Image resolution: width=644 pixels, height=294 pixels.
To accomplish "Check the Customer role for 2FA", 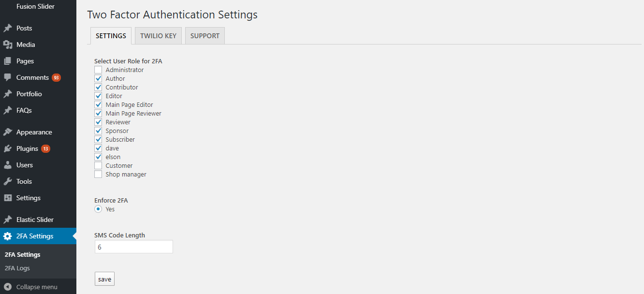I will [x=98, y=165].
